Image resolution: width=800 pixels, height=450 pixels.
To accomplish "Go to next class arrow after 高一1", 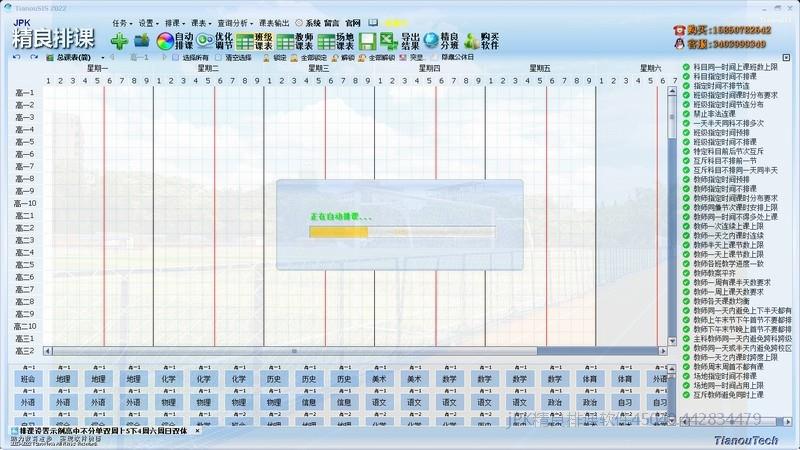I will tap(164, 57).
